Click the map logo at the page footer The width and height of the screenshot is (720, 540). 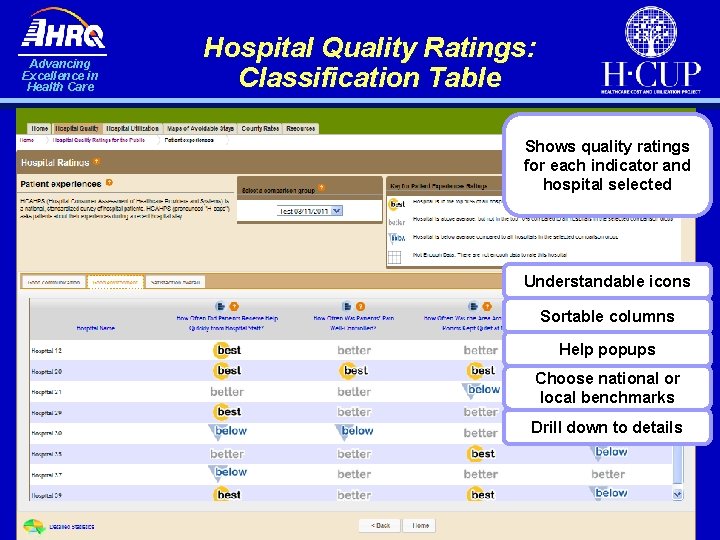pyautogui.click(x=34, y=527)
